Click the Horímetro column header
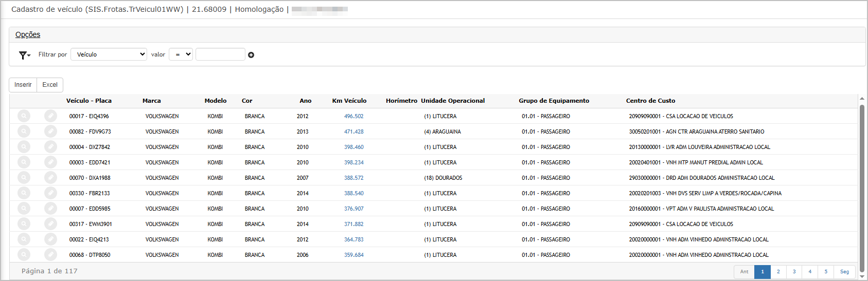This screenshot has width=868, height=281. (x=402, y=101)
